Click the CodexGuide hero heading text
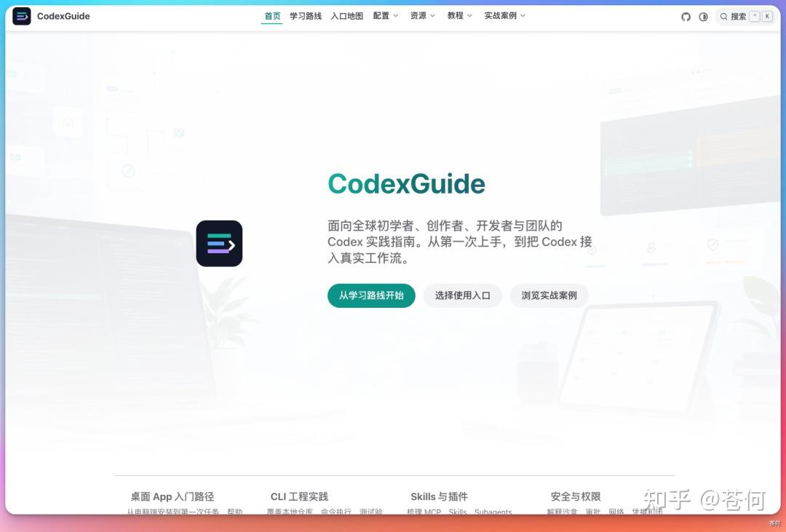The image size is (786, 532). click(x=407, y=183)
